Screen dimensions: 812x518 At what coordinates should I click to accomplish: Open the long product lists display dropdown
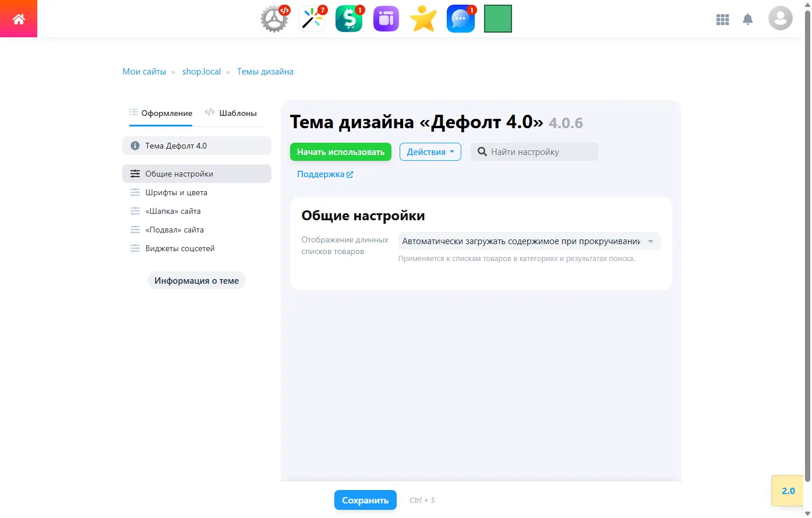[x=527, y=241]
